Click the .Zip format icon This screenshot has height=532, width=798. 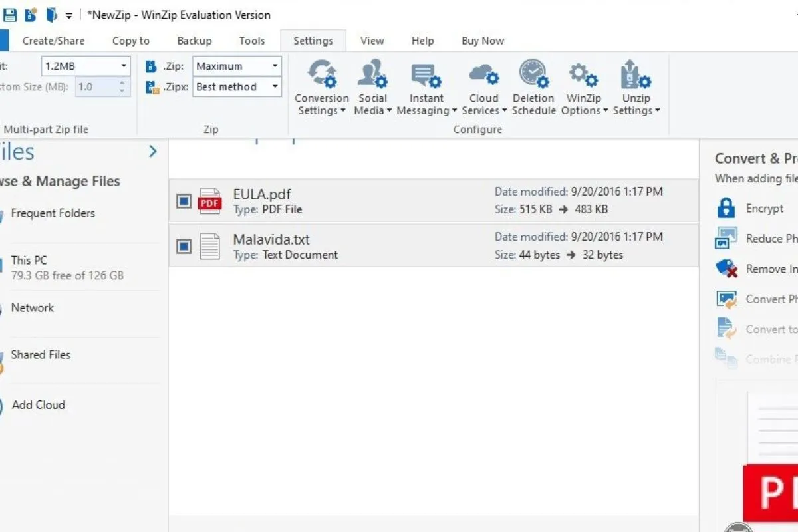(x=151, y=66)
